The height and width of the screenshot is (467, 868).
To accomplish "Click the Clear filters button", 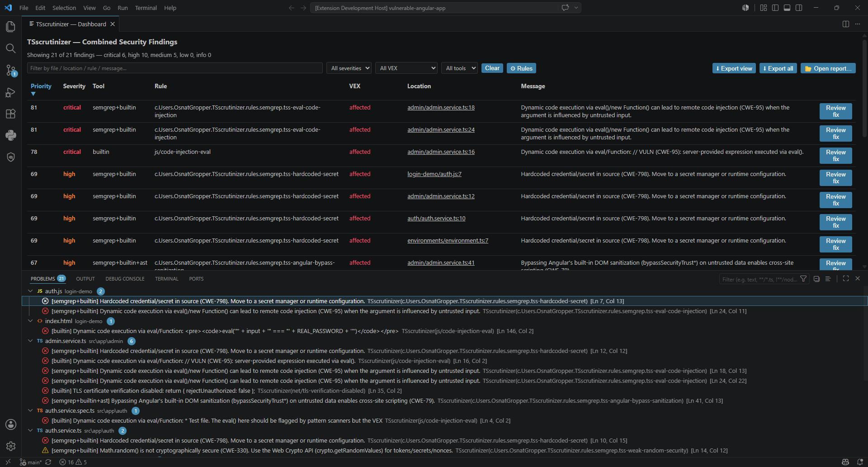I will [492, 68].
